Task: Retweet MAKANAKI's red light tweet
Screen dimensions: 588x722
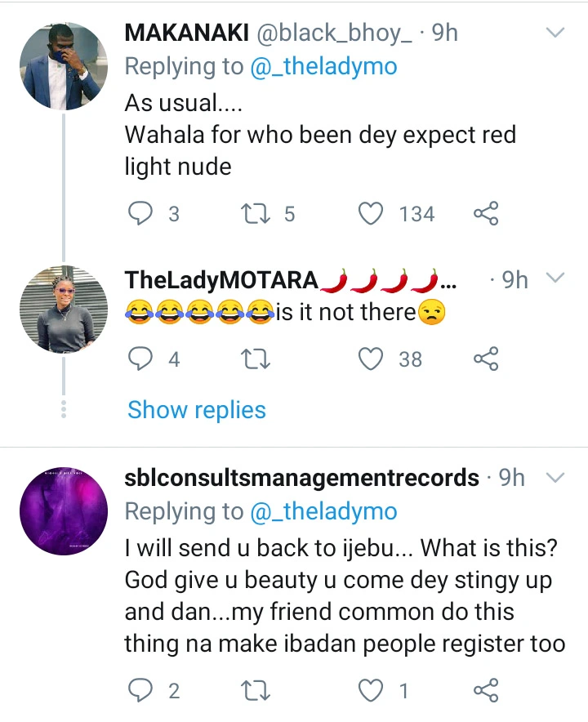Action: point(255,214)
